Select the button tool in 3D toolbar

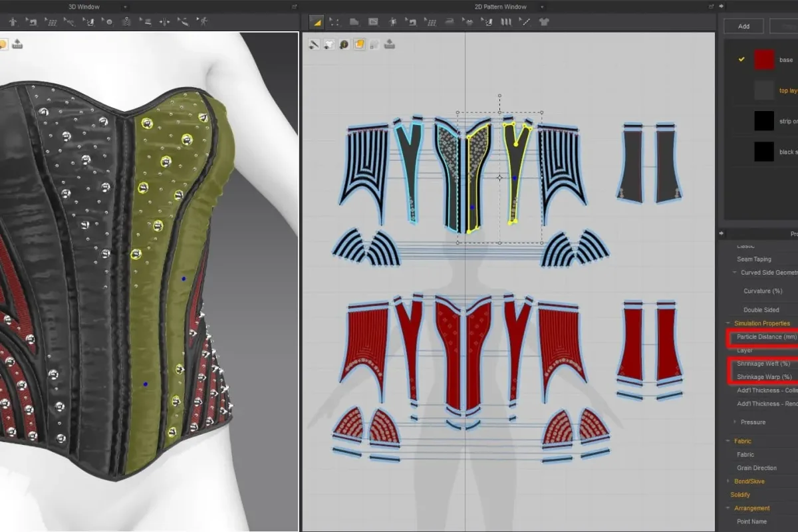point(108,22)
